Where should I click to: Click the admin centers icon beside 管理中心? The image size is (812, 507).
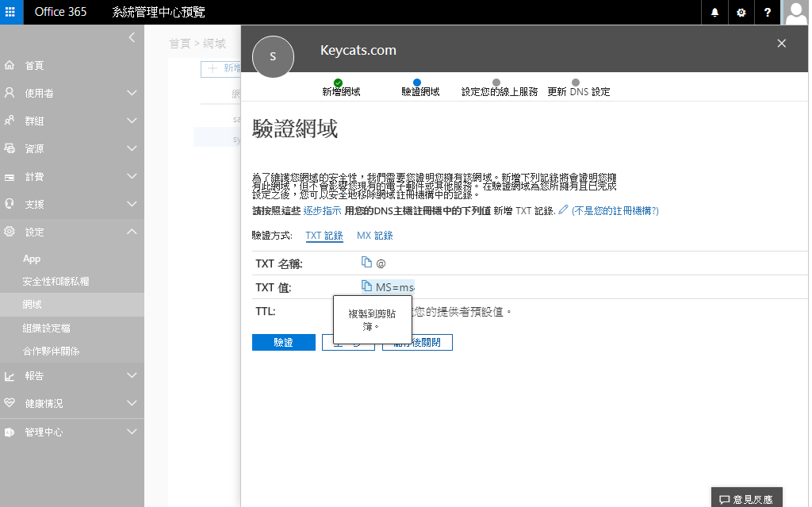(10, 432)
